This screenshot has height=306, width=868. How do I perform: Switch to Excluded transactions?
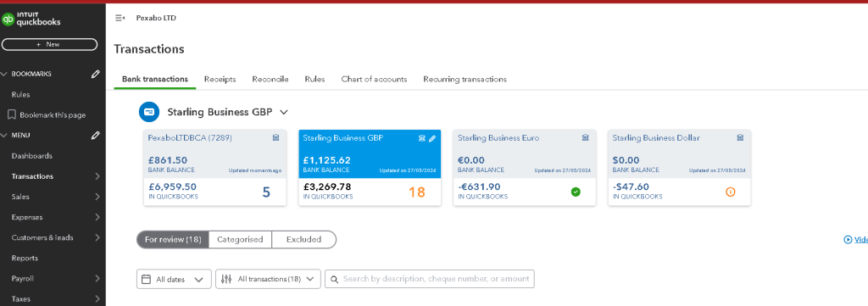point(304,240)
